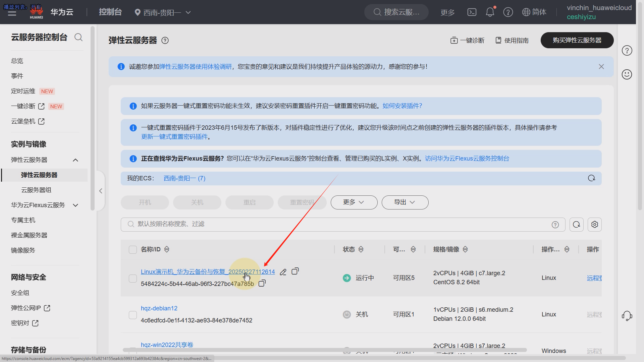
Task: Select the hqz-debian12 row checkbox
Action: tap(133, 315)
